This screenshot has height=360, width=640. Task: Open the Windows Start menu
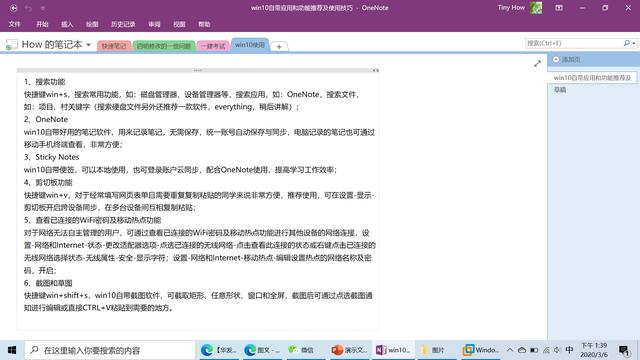click(12, 350)
